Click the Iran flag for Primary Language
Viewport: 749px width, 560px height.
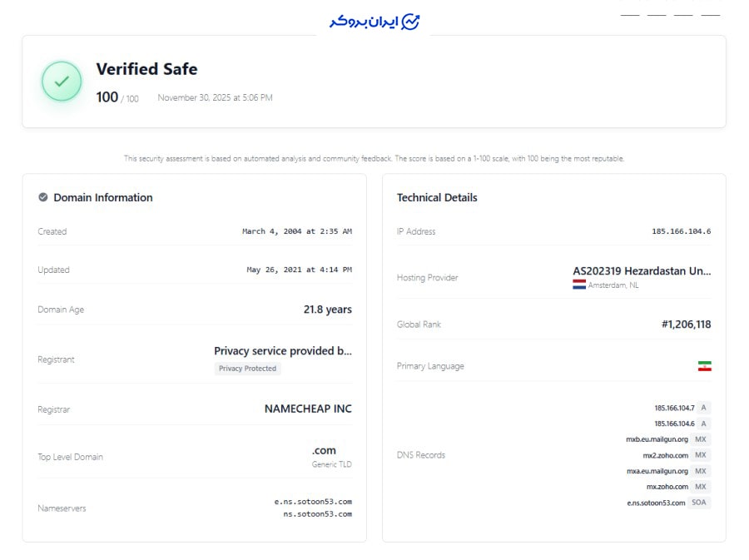[704, 366]
